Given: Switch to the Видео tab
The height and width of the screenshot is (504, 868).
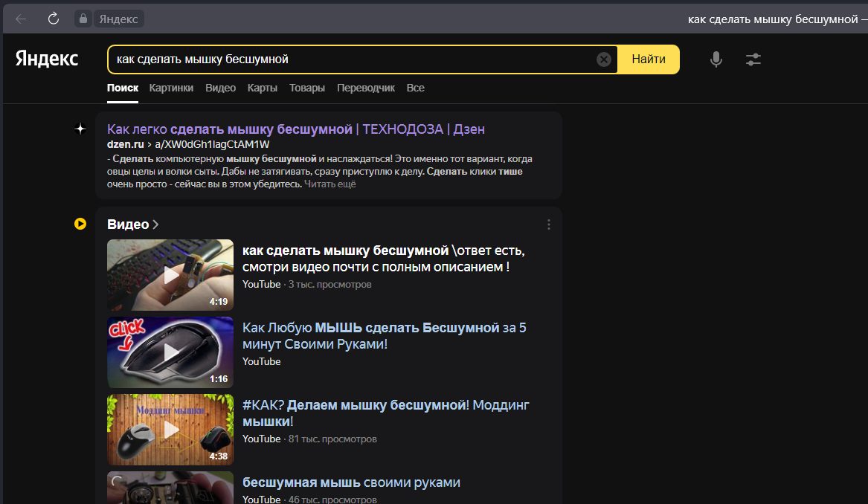Looking at the screenshot, I should (x=220, y=88).
